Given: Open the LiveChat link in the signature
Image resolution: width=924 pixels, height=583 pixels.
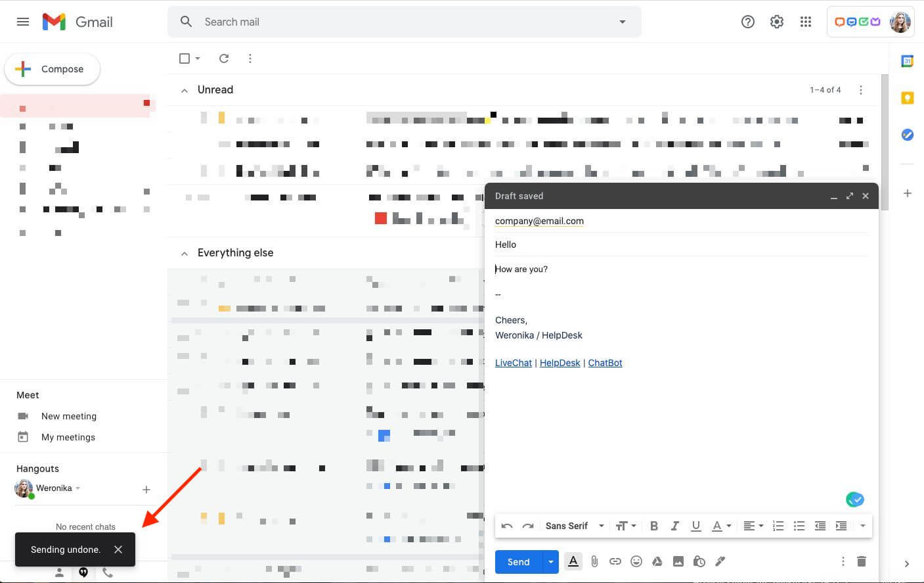Looking at the screenshot, I should (x=513, y=362).
